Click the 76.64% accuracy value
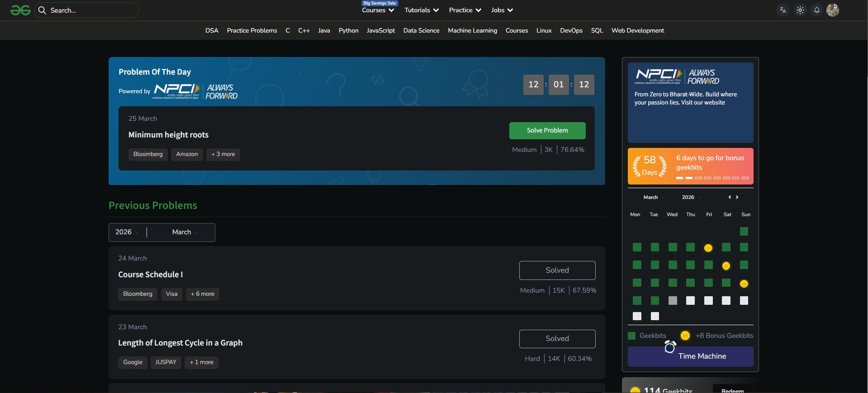Viewport: 868px width, 393px height. (572, 150)
